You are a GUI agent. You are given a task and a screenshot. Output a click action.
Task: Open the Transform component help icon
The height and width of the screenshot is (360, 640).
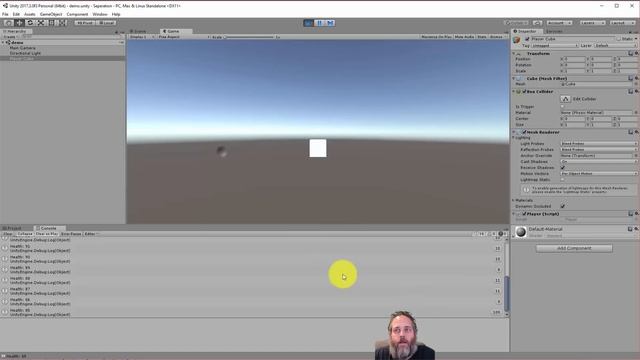[x=631, y=53]
